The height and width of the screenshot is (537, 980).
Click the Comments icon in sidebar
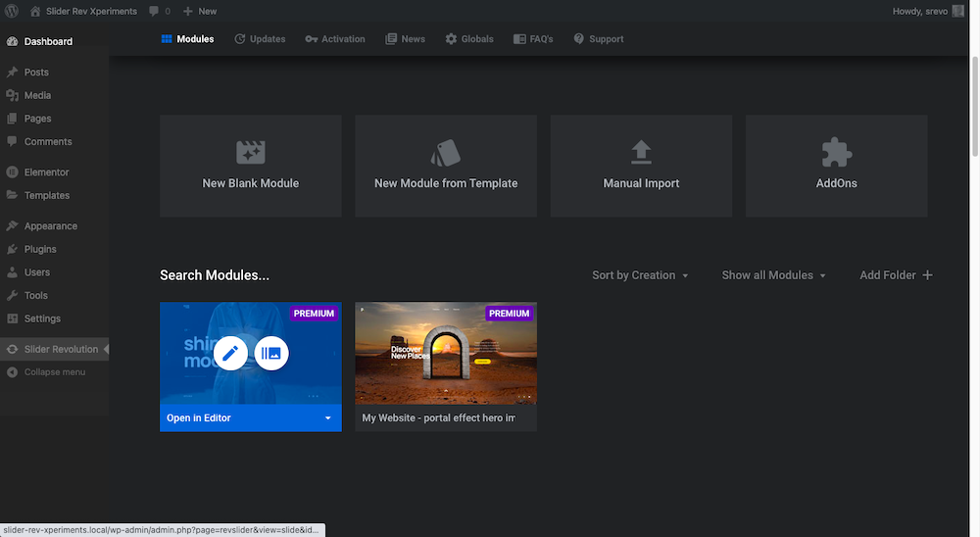[12, 141]
